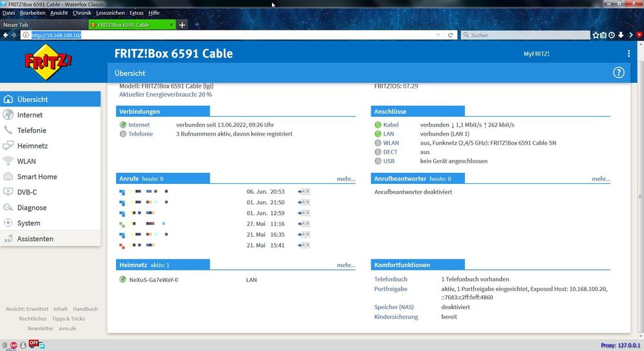Add 21. Mai 15:41 caller to phonebook

(304, 245)
